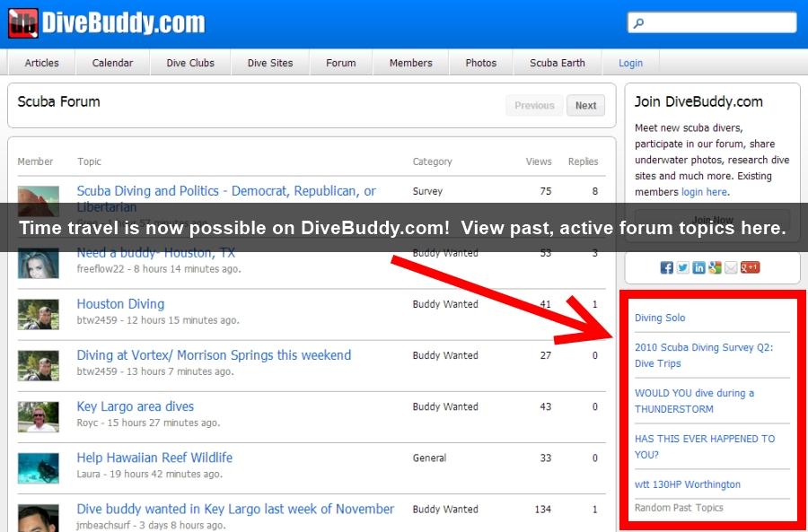Click 'freeflow22 - 8 hours 14 minutes ago' text
The width and height of the screenshot is (808, 532).
159,269
